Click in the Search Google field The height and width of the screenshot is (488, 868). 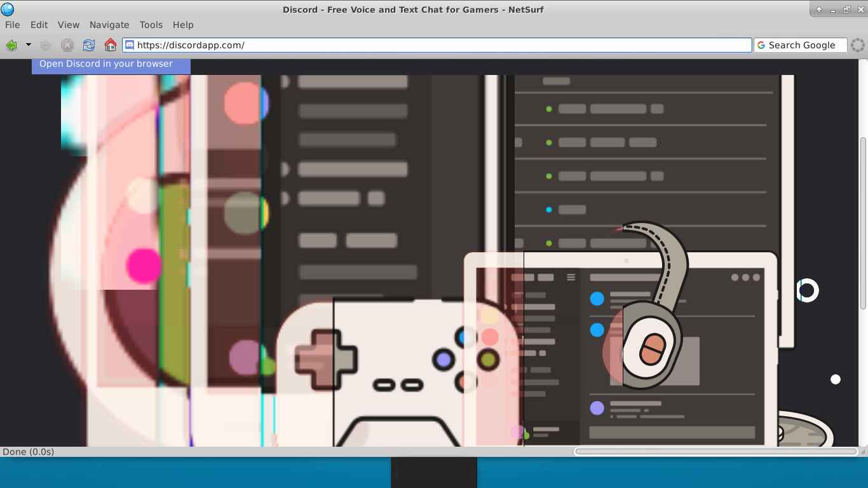tap(804, 45)
